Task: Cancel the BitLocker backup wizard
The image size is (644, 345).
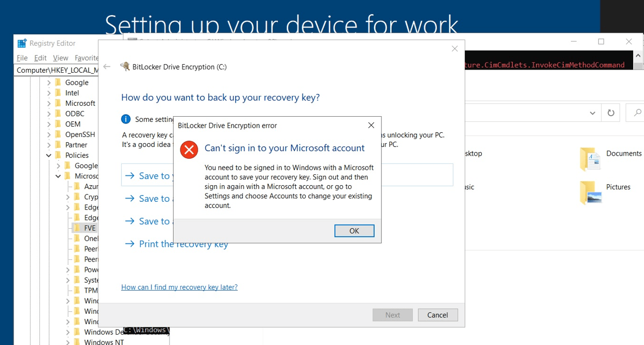Action: click(438, 315)
